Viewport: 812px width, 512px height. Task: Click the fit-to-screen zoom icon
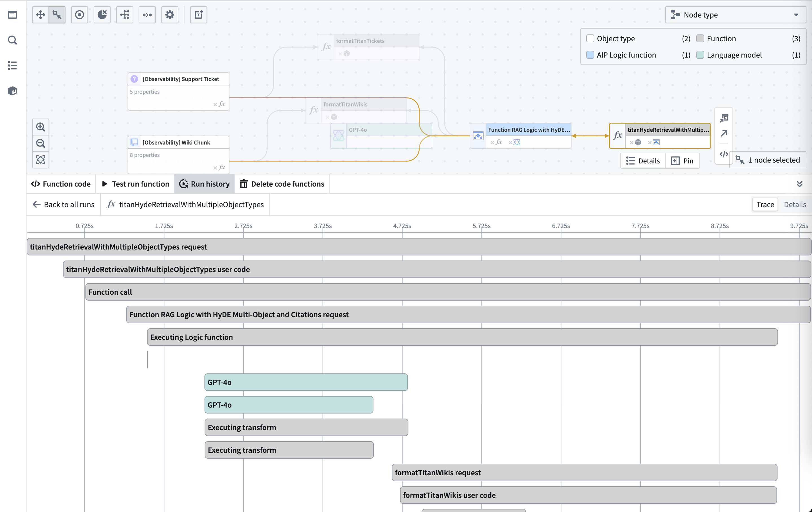(40, 159)
